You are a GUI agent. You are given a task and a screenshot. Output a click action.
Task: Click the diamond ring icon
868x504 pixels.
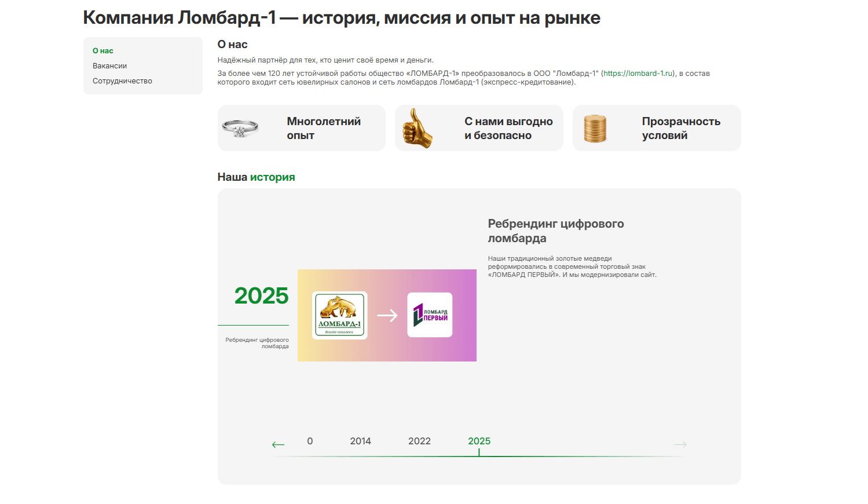pyautogui.click(x=240, y=128)
